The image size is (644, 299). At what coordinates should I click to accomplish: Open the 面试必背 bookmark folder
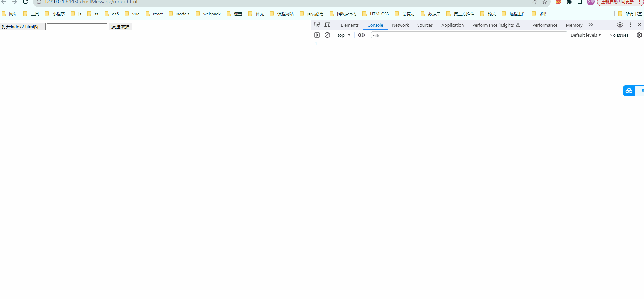coord(312,14)
